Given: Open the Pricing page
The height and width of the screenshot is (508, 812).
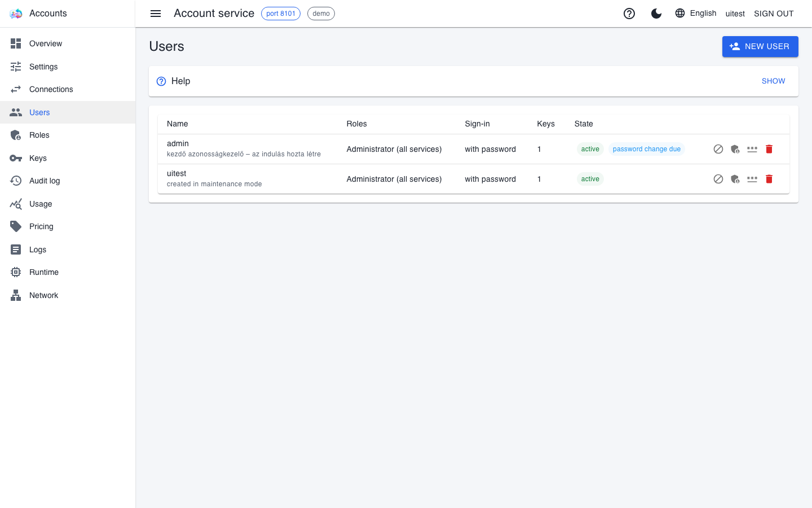Looking at the screenshot, I should pos(68,226).
